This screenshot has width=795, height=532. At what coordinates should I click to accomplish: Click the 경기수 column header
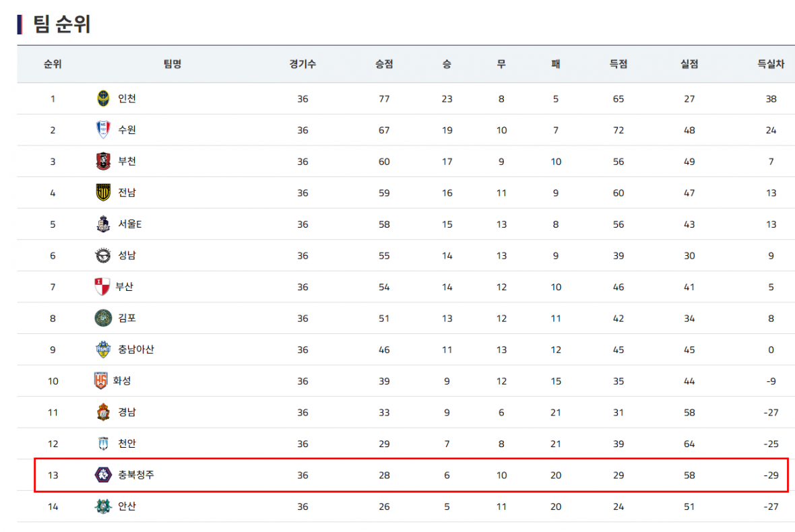click(303, 65)
